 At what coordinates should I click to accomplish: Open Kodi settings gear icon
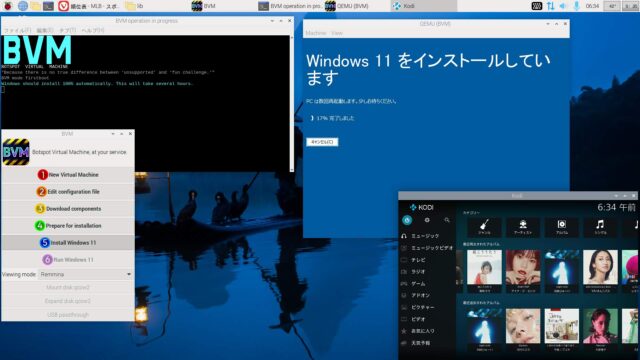click(x=427, y=220)
